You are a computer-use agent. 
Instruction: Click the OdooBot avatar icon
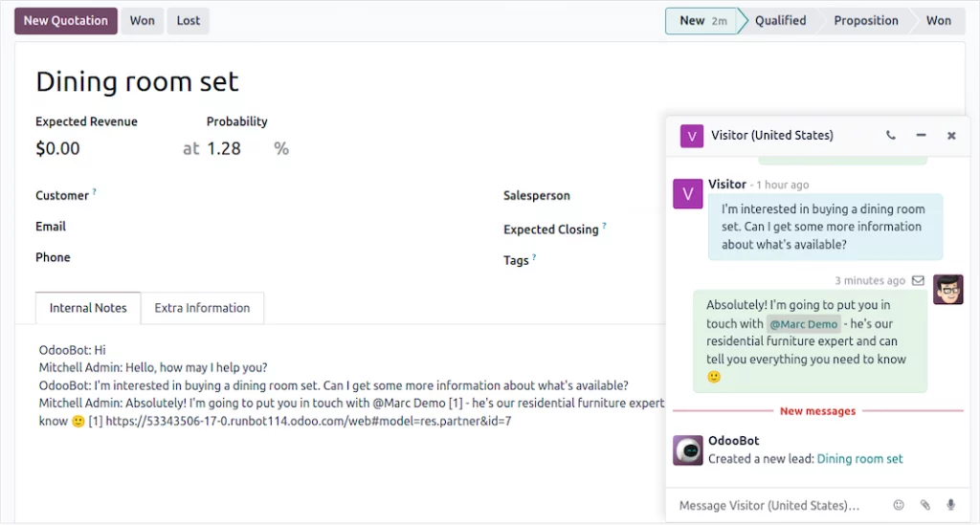(688, 449)
